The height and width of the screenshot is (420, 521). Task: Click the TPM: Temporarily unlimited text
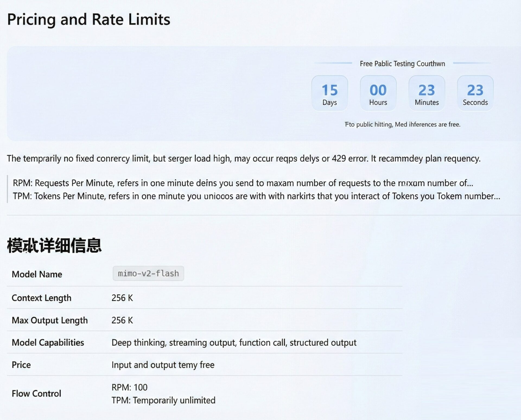(x=163, y=400)
